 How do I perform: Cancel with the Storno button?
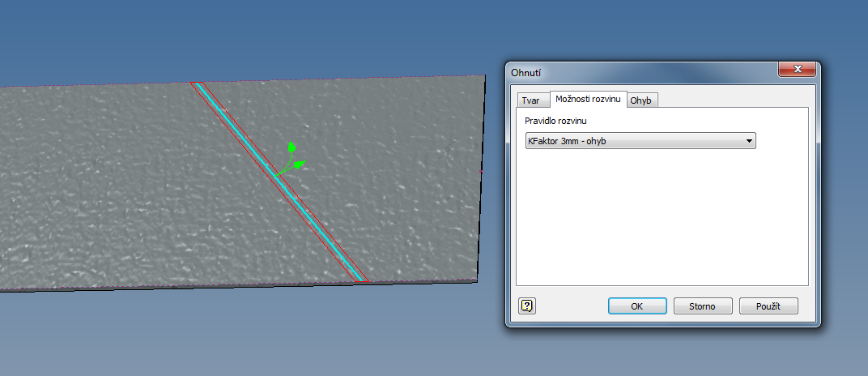[702, 306]
